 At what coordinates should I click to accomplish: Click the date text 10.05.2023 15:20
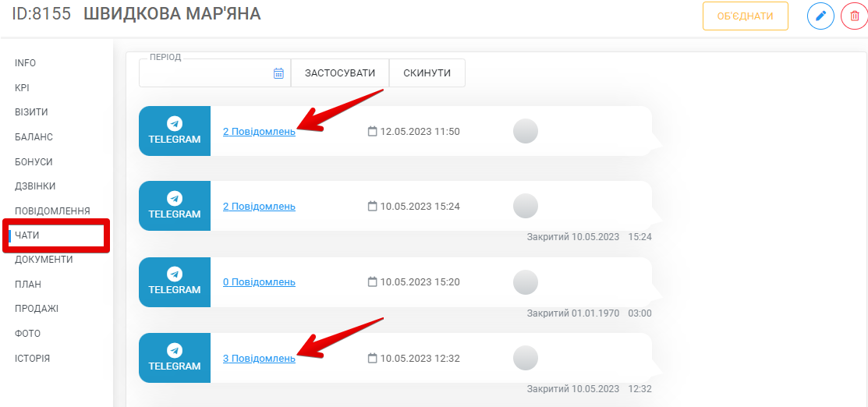(420, 281)
